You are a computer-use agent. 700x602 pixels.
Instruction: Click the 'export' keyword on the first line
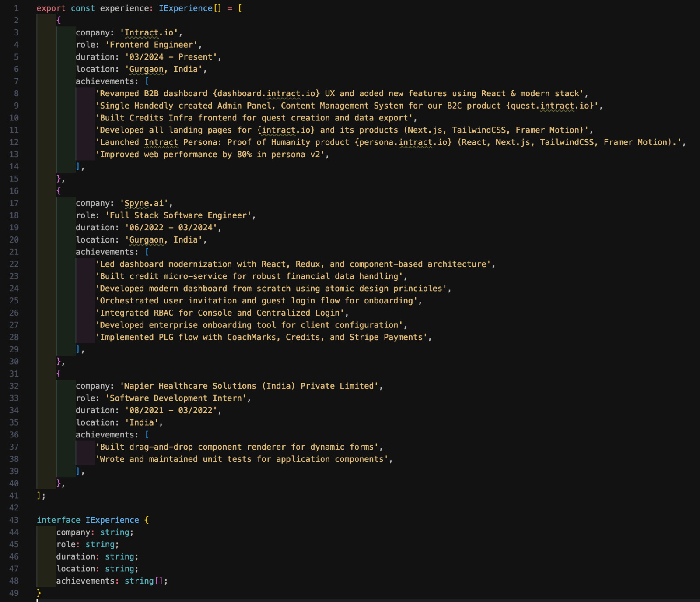(51, 8)
